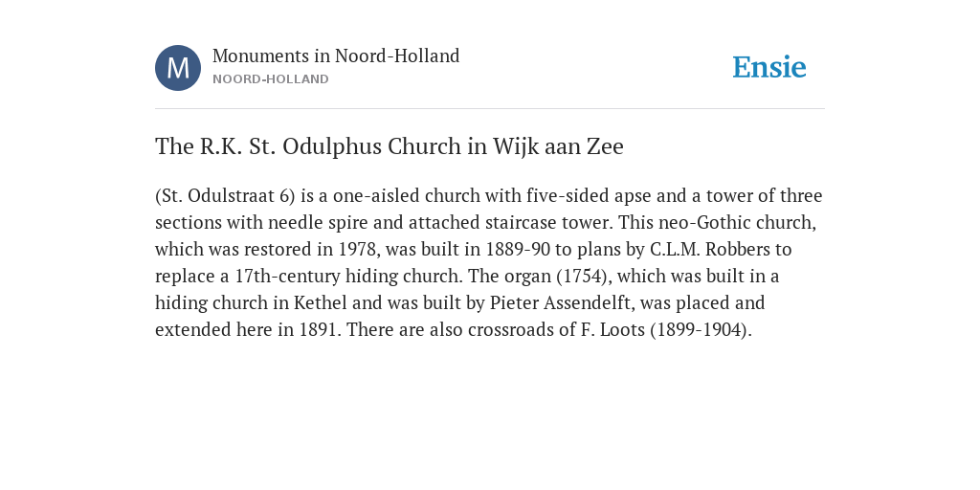Open the Monuments in Noord-Holland source title

coord(336,56)
